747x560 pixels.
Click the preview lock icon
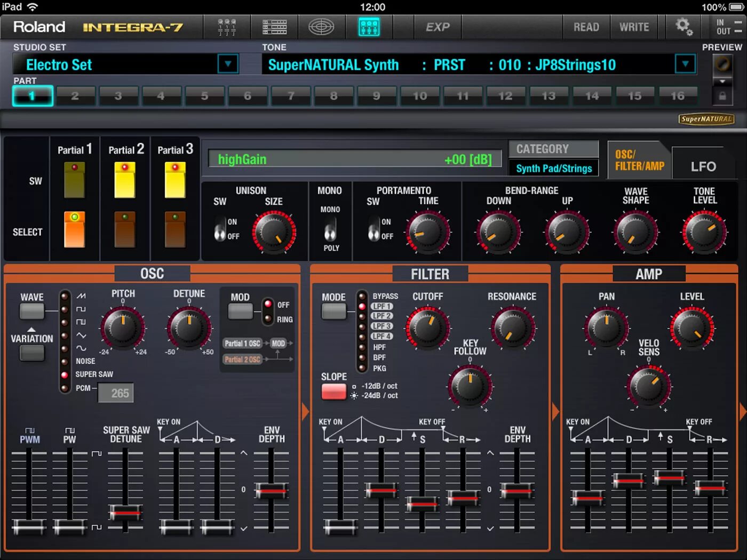coord(722,96)
